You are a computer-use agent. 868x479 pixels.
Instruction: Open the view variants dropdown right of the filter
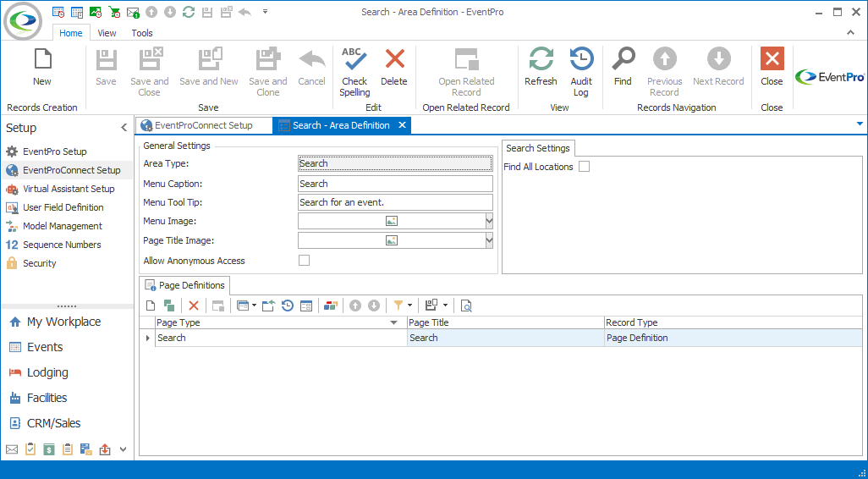(x=445, y=306)
